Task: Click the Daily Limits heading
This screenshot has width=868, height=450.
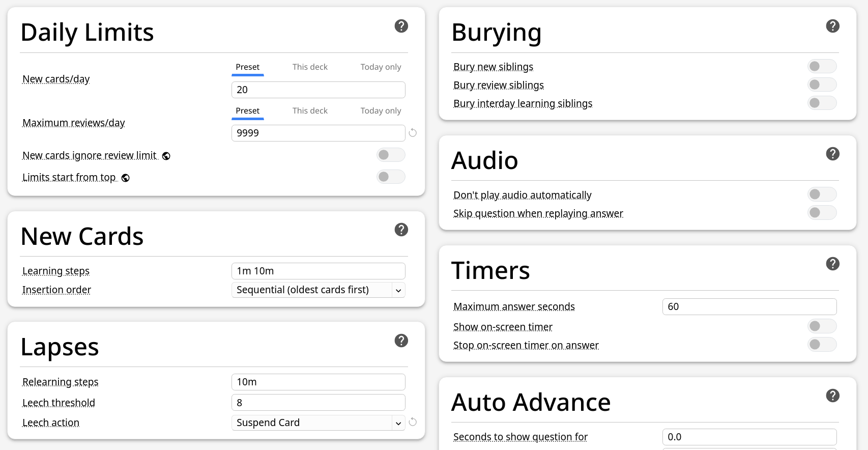Action: pos(87,33)
